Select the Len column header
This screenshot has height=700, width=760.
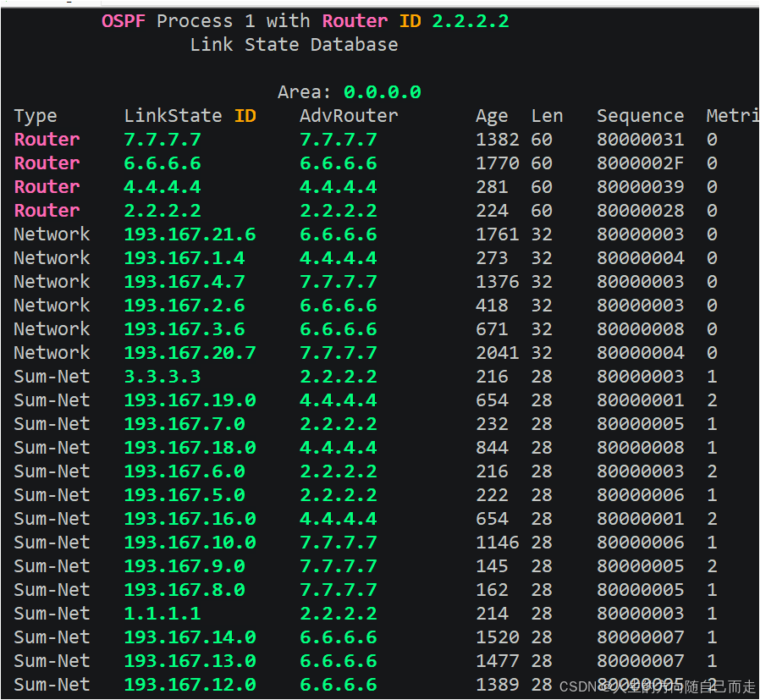(547, 115)
